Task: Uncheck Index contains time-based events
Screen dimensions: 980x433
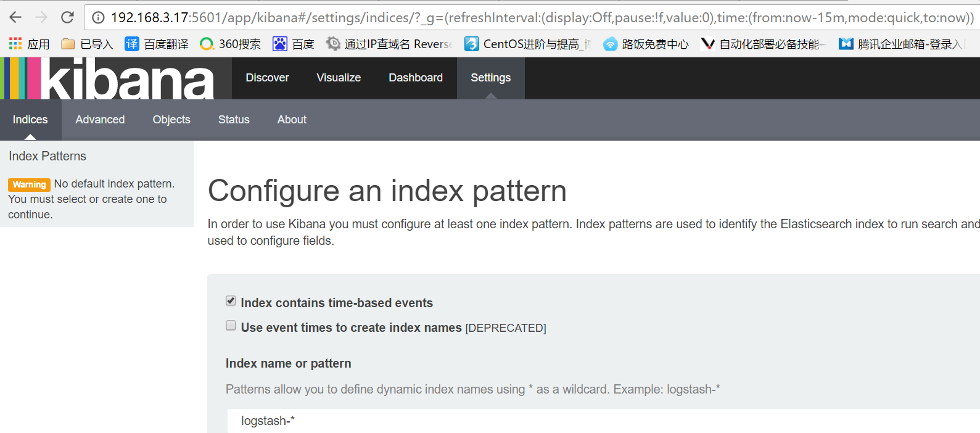Action: click(x=231, y=301)
